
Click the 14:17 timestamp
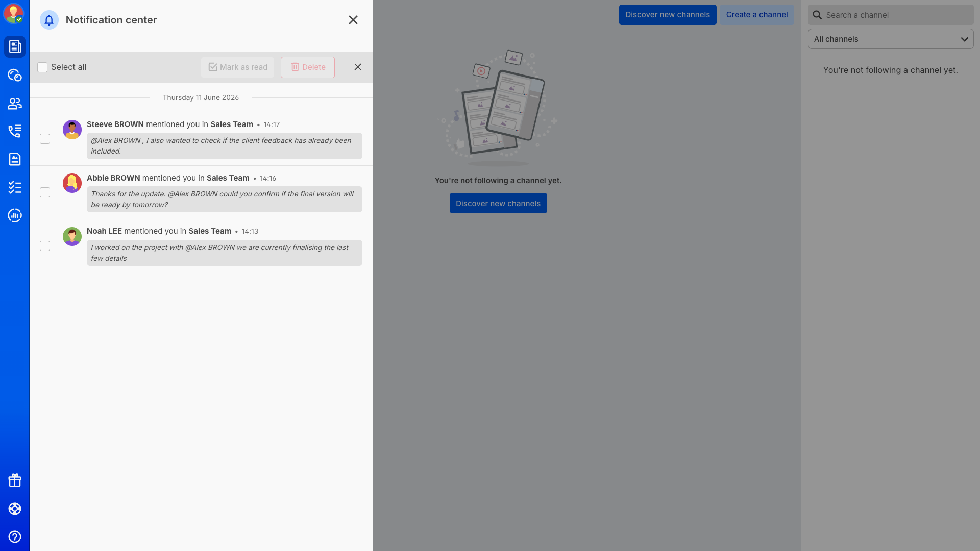(x=272, y=124)
